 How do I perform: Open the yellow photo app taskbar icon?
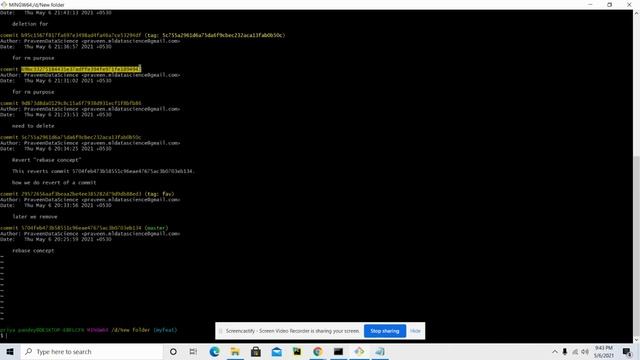(297, 351)
